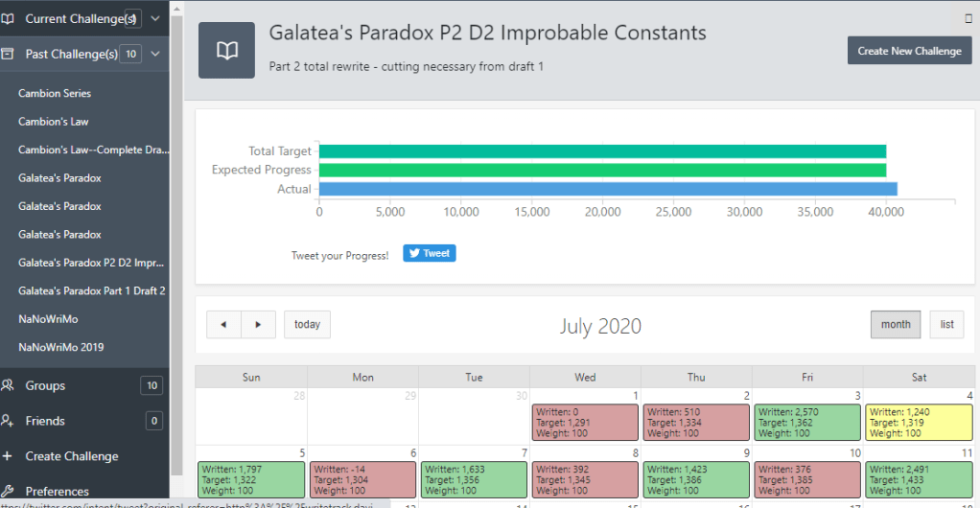Click the book icon beside challenge title
The height and width of the screenshot is (508, 980).
click(x=226, y=51)
